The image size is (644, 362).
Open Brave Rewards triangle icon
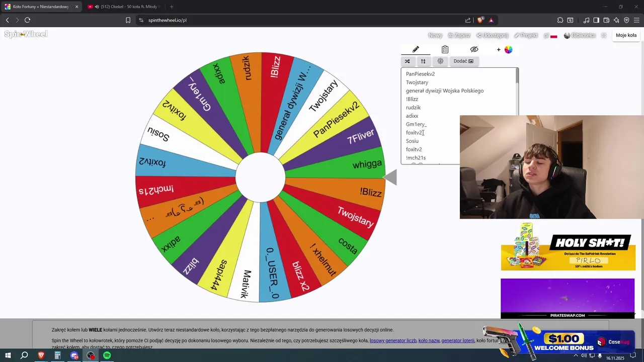click(491, 20)
